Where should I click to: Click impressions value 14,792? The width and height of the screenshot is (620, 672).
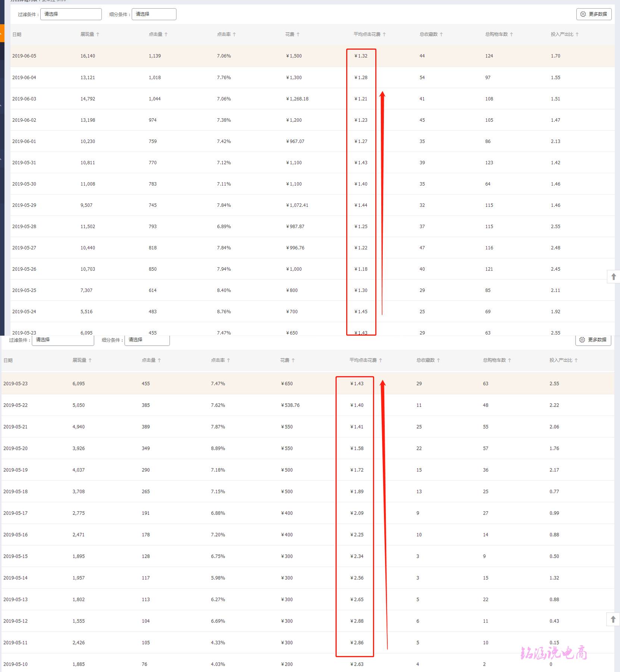(x=88, y=99)
